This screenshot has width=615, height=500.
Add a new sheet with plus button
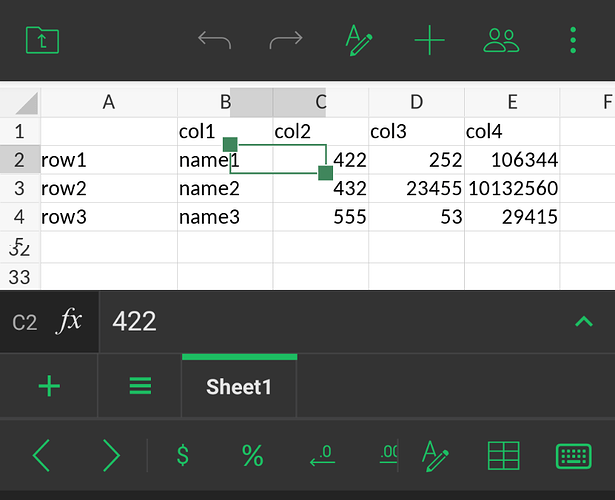[48, 386]
